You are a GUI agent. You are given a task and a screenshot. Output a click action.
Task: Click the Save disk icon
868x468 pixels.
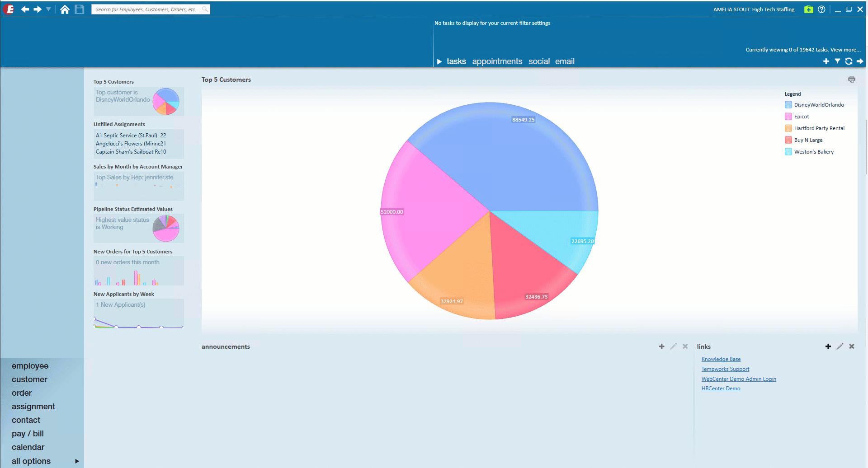(80, 9)
